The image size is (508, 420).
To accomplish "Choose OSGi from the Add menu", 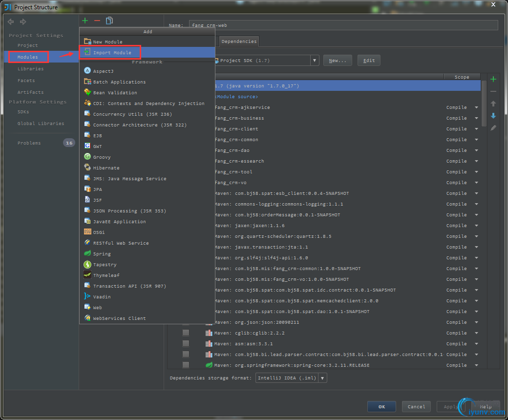I will click(147, 232).
